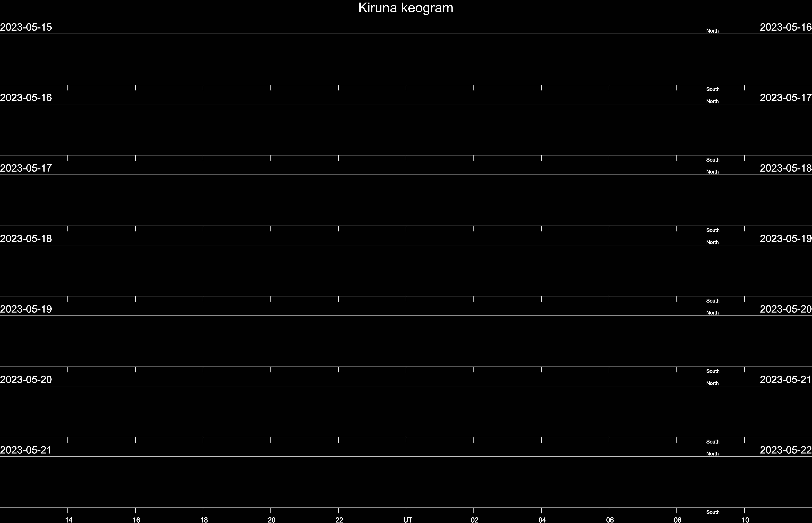
Task: Select left-side start date '2023-05-15'
Action: coord(26,27)
